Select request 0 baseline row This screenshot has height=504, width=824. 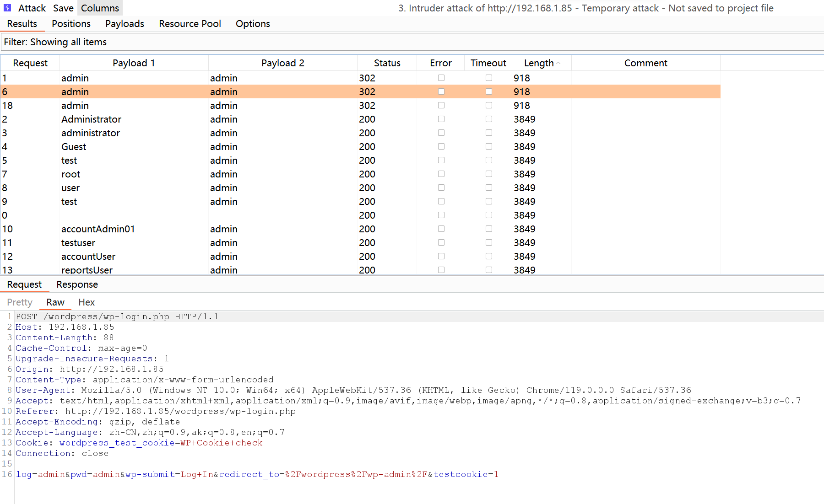coord(360,215)
